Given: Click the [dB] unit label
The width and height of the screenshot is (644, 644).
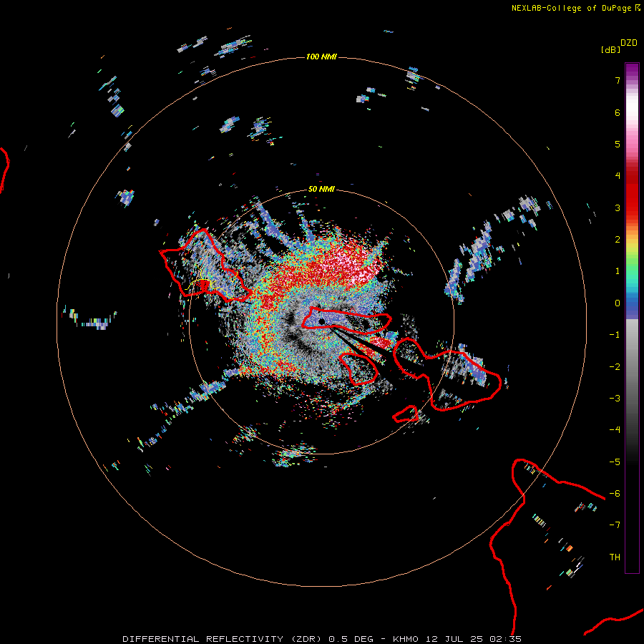Looking at the screenshot, I should pos(610,49).
